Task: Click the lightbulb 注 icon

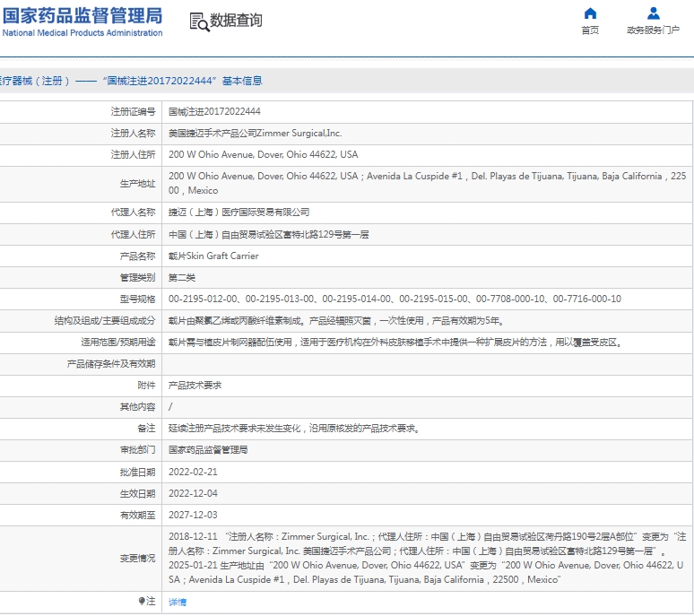Action: (x=141, y=601)
